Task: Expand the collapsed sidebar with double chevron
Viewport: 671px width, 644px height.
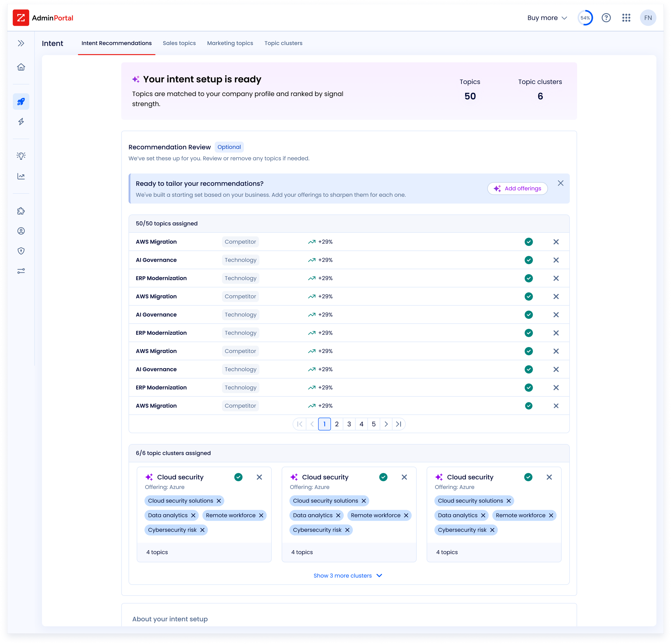Action: tap(21, 43)
